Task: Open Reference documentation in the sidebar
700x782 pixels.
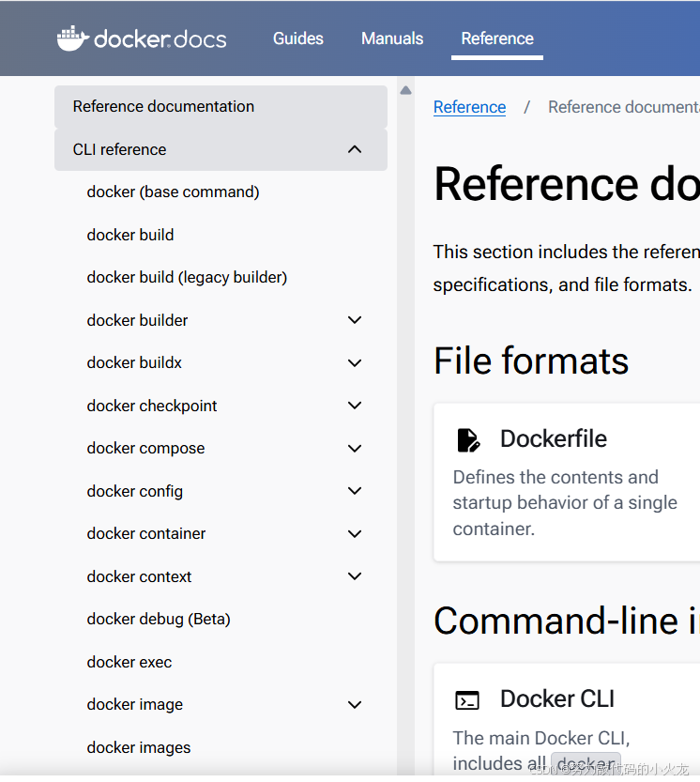Action: tap(221, 107)
